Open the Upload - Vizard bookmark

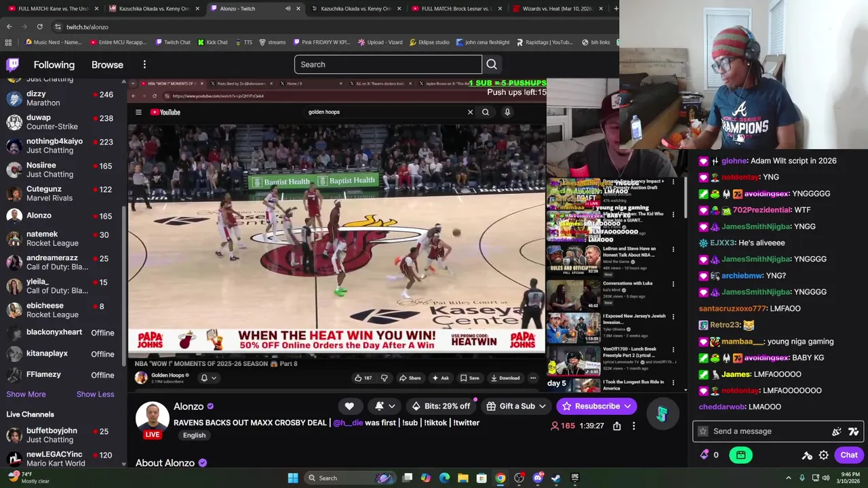point(380,42)
